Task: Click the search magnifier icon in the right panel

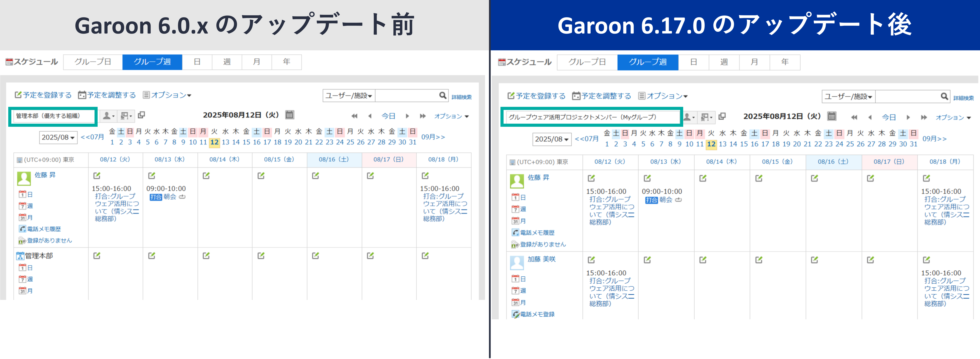Action: (944, 96)
